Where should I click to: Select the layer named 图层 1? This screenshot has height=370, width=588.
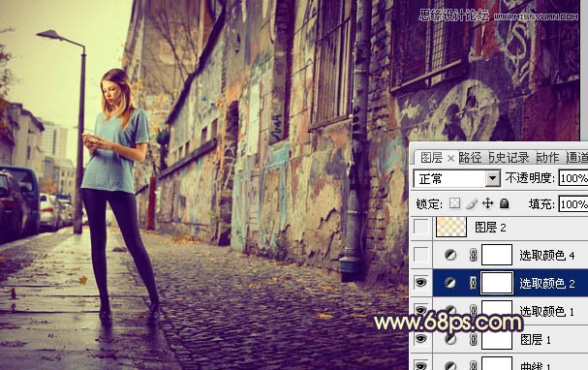536,340
